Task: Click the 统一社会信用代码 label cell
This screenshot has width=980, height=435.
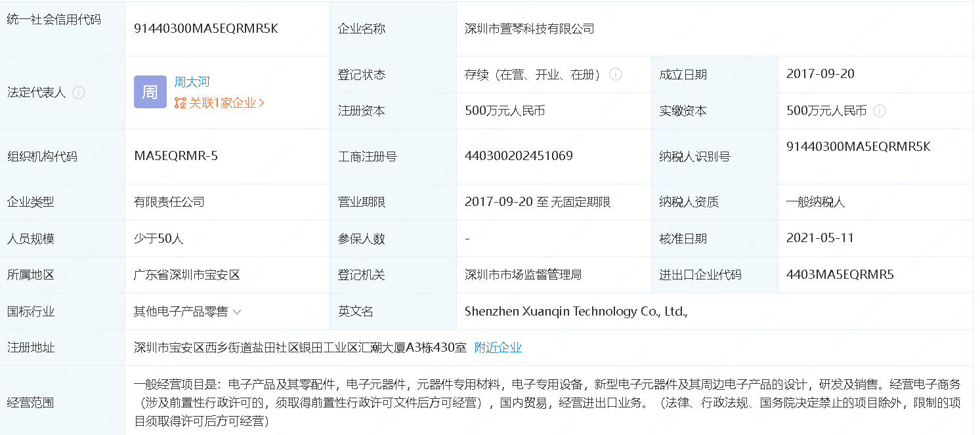Action: (x=62, y=29)
